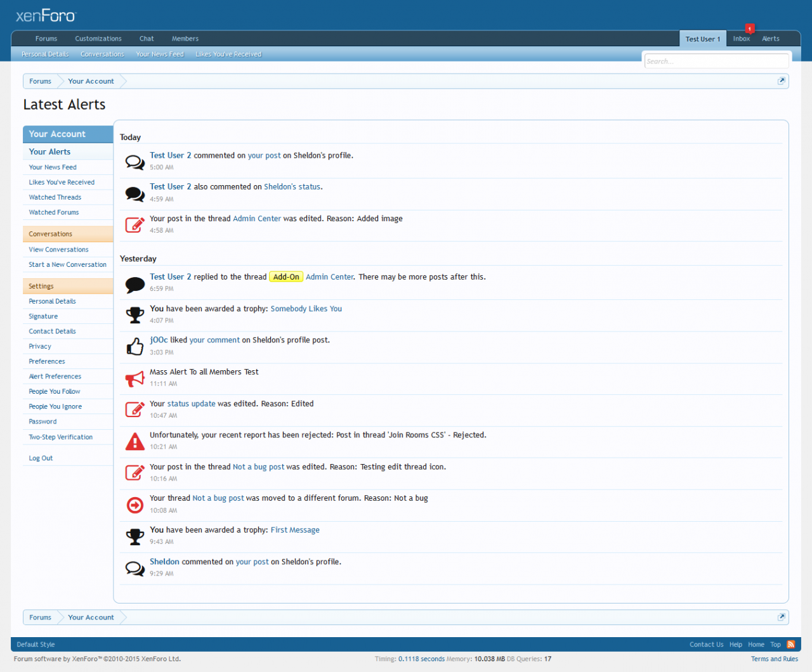Click the Personal Details sub-navigation link
Image resolution: width=812 pixels, height=672 pixels.
pyautogui.click(x=45, y=55)
